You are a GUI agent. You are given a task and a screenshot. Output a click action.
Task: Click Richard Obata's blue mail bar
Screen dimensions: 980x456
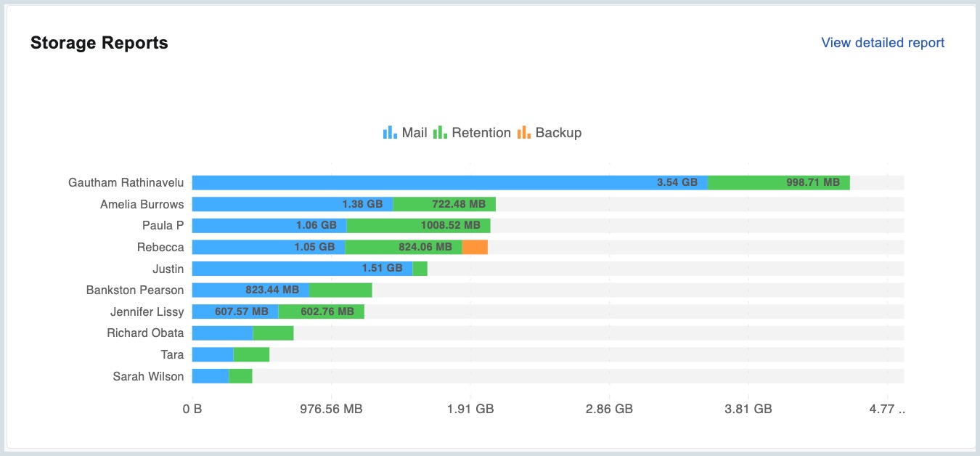point(222,333)
